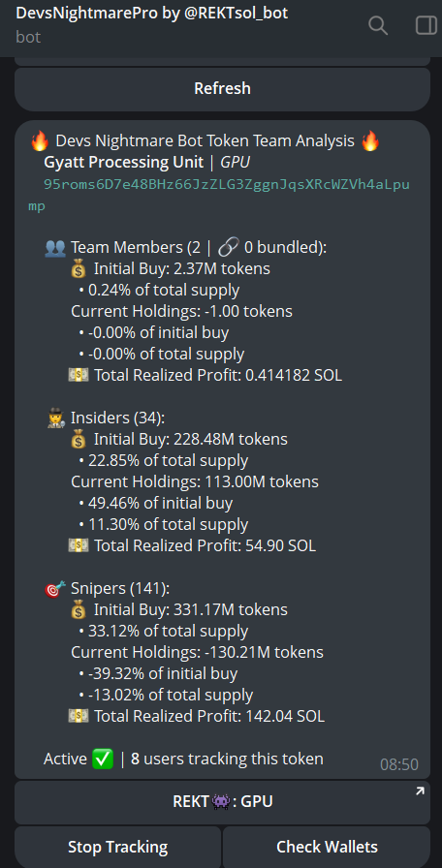Image resolution: width=442 pixels, height=868 pixels.
Task: Click the 08:50 message timestamp
Action: coord(398,764)
